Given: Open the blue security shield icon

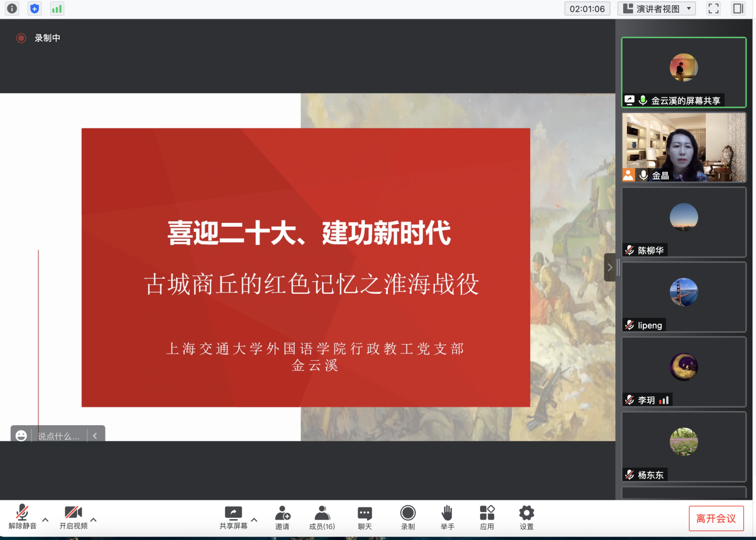Looking at the screenshot, I should (34, 9).
